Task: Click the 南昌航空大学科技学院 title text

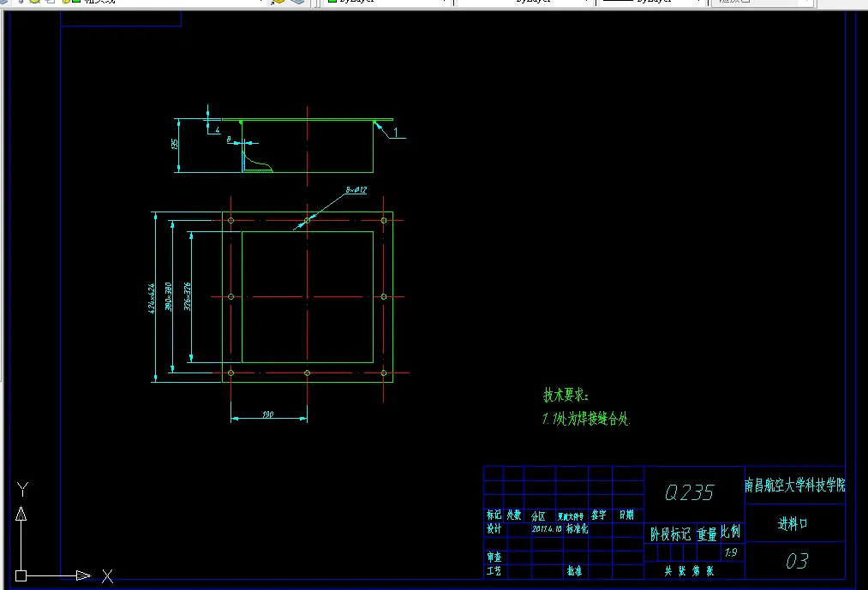Action: tap(795, 486)
